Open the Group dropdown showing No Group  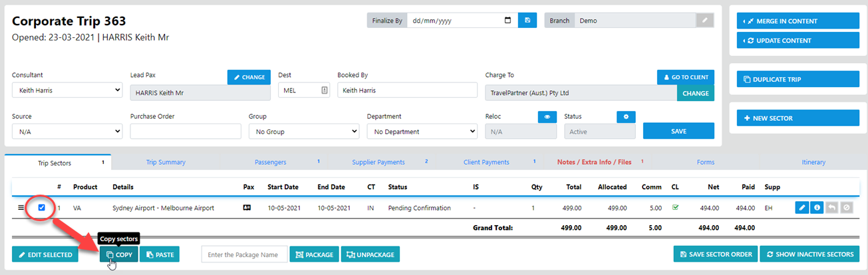[x=304, y=132]
